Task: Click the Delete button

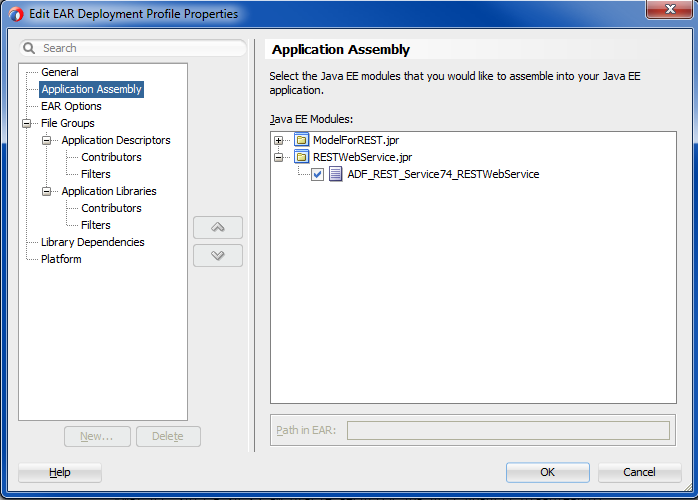Action: click(x=168, y=436)
